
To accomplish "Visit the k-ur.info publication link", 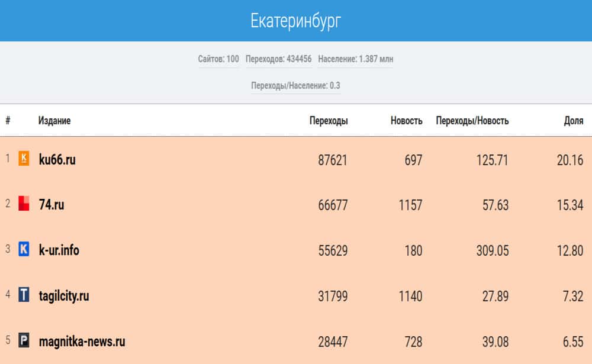I will click(59, 250).
